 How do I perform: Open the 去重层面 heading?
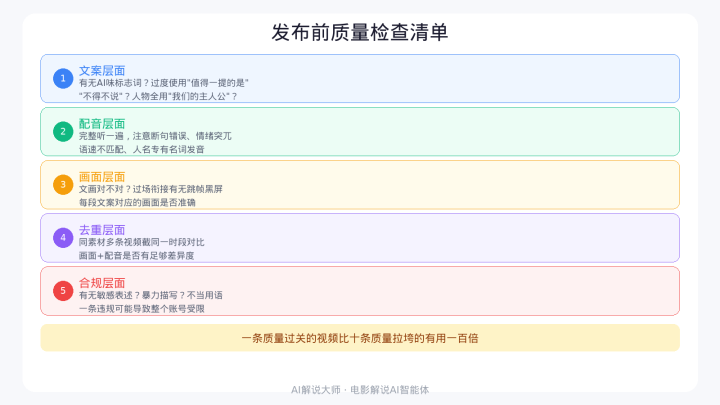[x=102, y=230]
